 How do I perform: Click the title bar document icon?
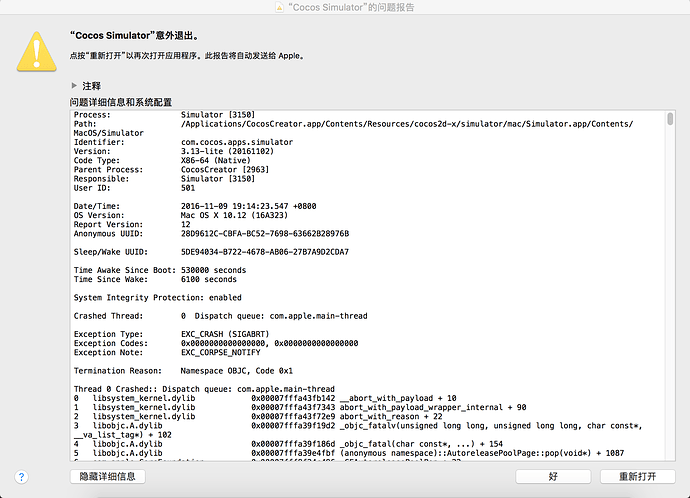coord(279,7)
